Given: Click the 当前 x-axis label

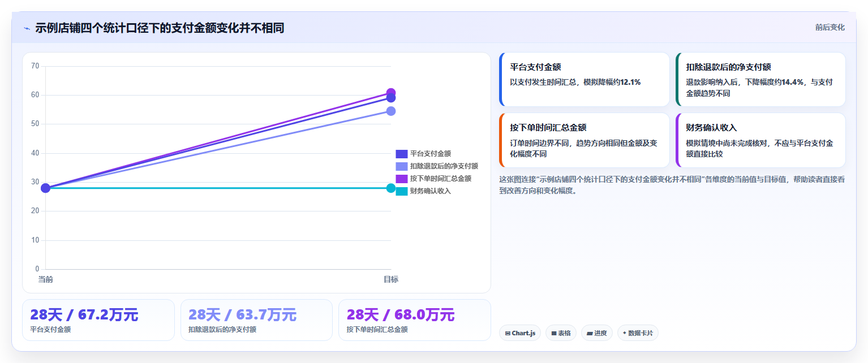Looking at the screenshot, I should 46,279.
